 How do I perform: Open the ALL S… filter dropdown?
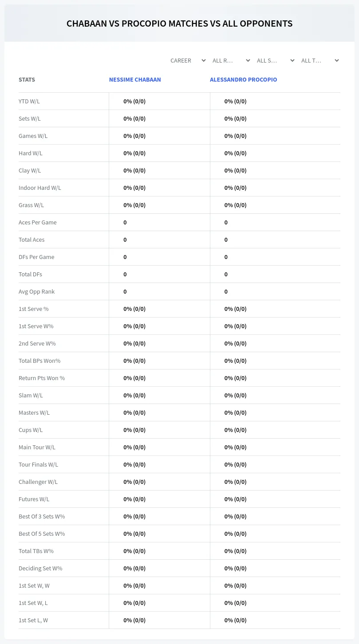point(275,60)
